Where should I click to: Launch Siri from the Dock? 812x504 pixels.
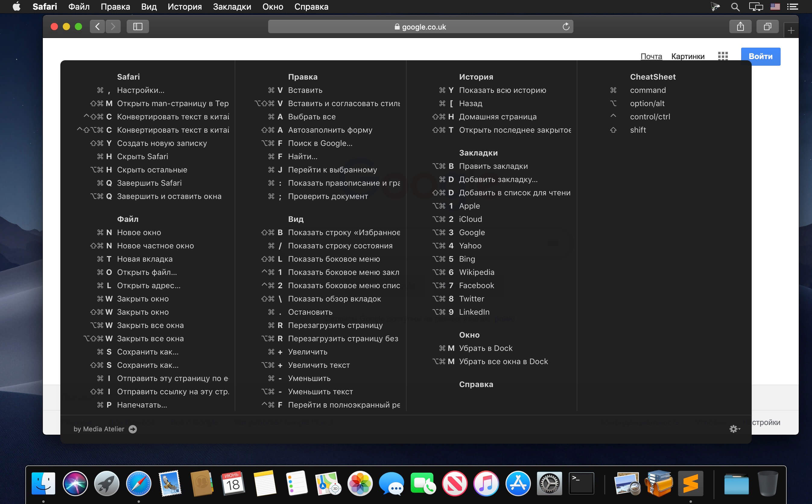point(75,483)
